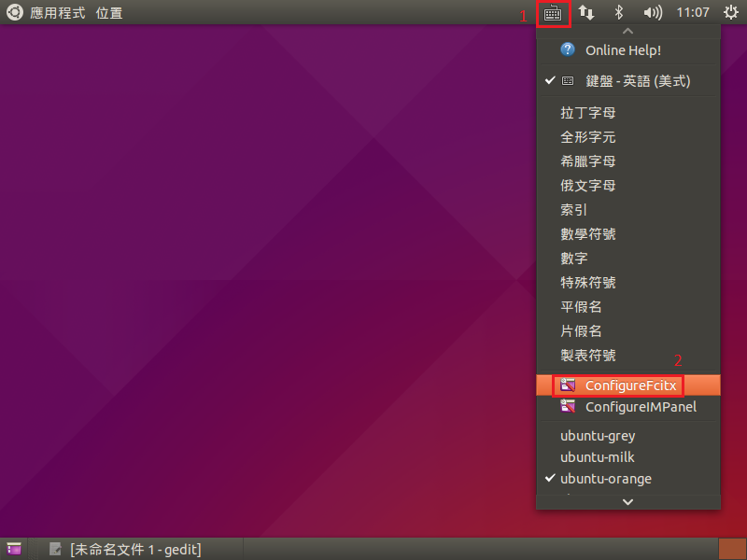Open ConfigureIMPanel entry
Viewport: 747px width, 560px height.
tap(640, 407)
